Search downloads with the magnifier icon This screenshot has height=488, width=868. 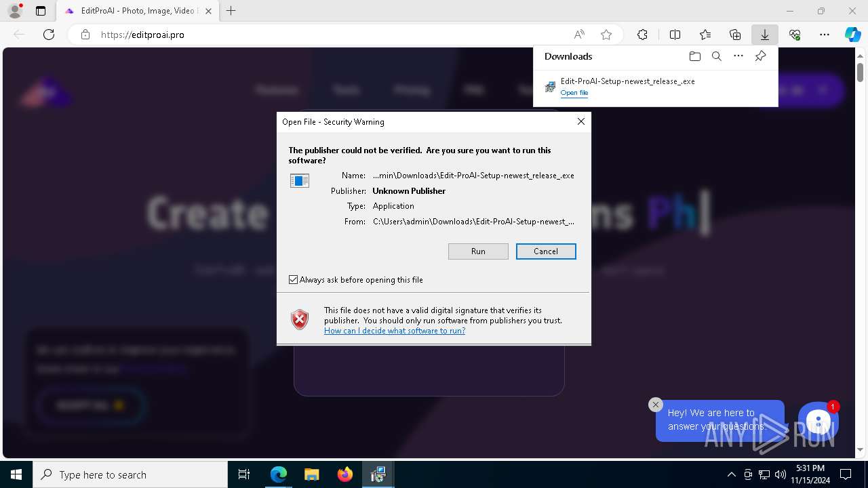point(716,56)
